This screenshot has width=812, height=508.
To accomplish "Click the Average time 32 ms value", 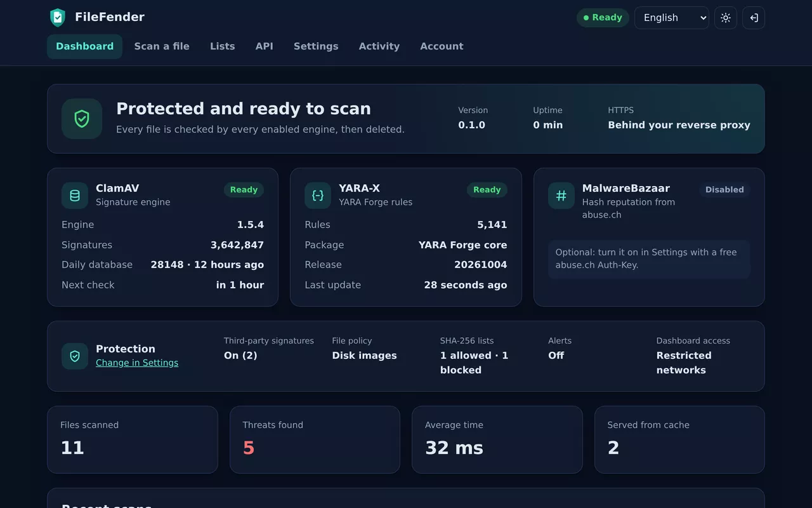I will (454, 448).
